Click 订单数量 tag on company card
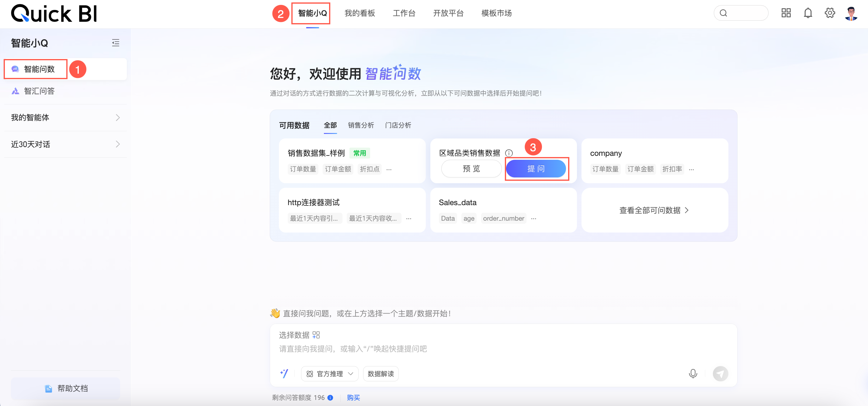This screenshot has width=868, height=406. (x=605, y=169)
